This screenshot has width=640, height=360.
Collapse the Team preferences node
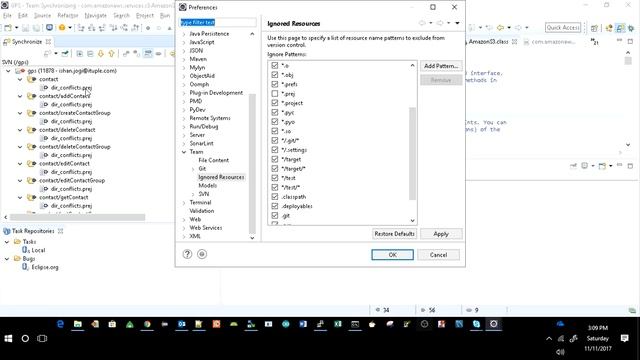[184, 152]
